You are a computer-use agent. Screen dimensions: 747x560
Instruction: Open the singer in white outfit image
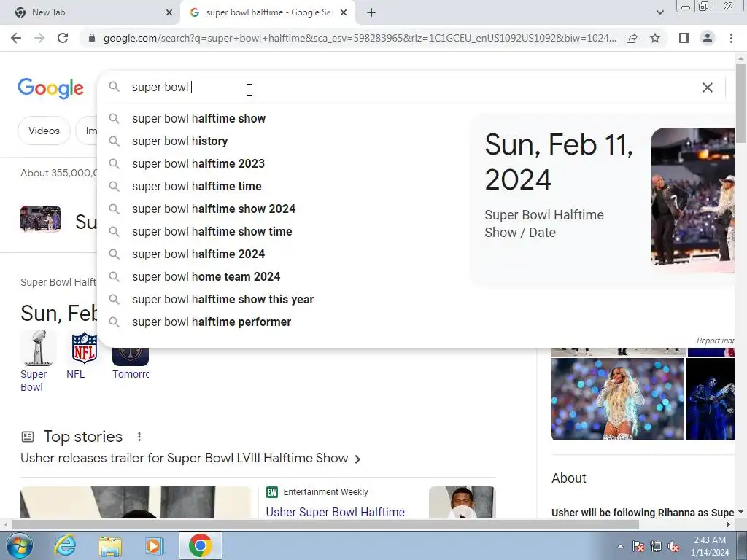(618, 399)
